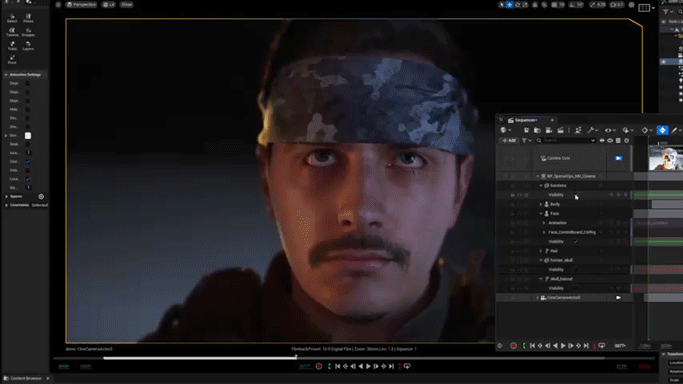Click Sequencer find in content browser icon

point(538,130)
